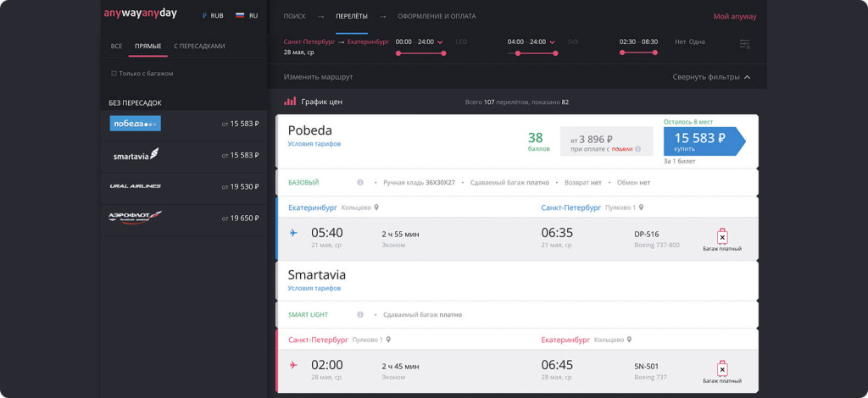Click the map pin next to first Пулково 1
This screenshot has height=398, width=868.
tap(641, 207)
